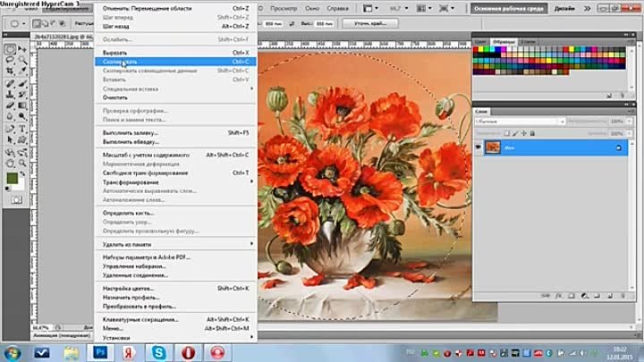The height and width of the screenshot is (362, 644).
Task: Click the Opera icon in taskbar
Action: point(188,353)
